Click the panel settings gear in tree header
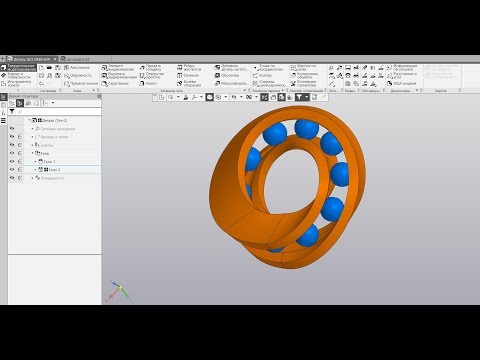 coord(99,96)
